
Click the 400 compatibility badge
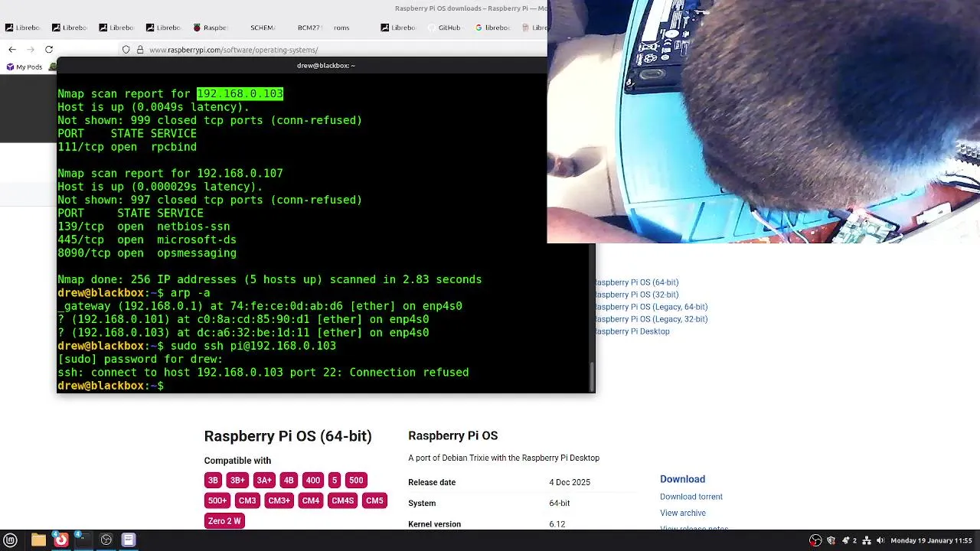tap(313, 481)
